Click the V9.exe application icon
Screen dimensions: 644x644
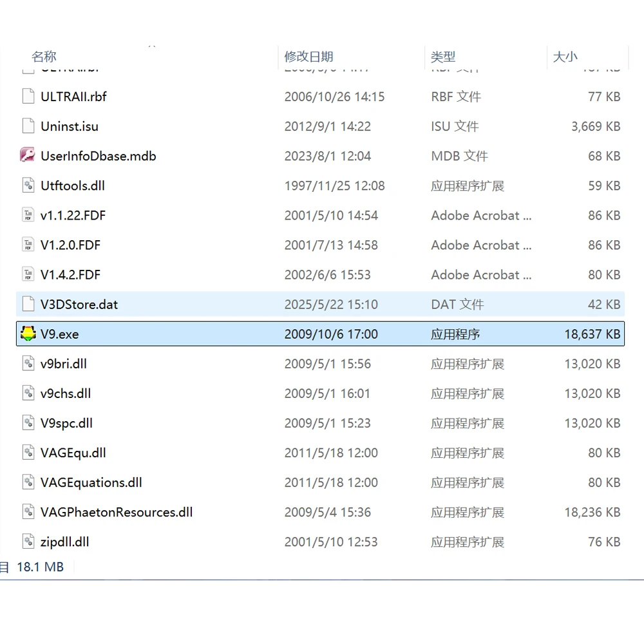28,334
